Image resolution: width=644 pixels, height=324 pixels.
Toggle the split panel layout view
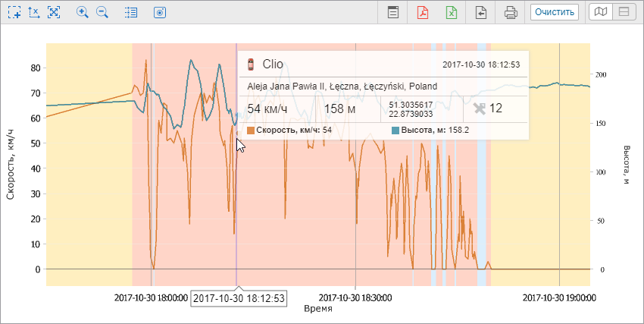coord(623,12)
